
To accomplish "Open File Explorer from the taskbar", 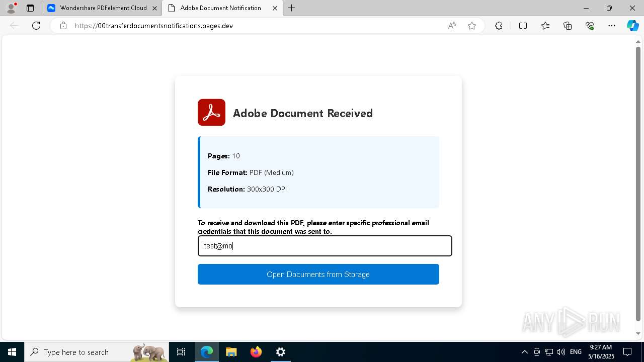I will 231,352.
